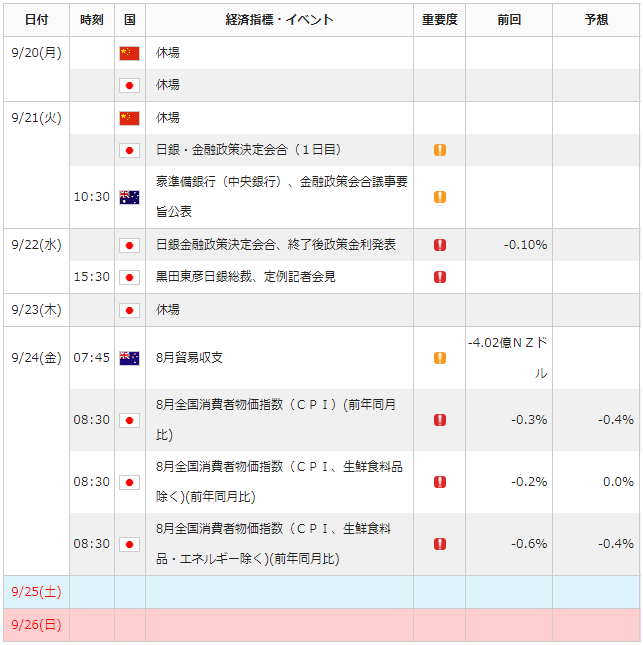Click 休場 in the 9/21 China row

click(x=168, y=118)
